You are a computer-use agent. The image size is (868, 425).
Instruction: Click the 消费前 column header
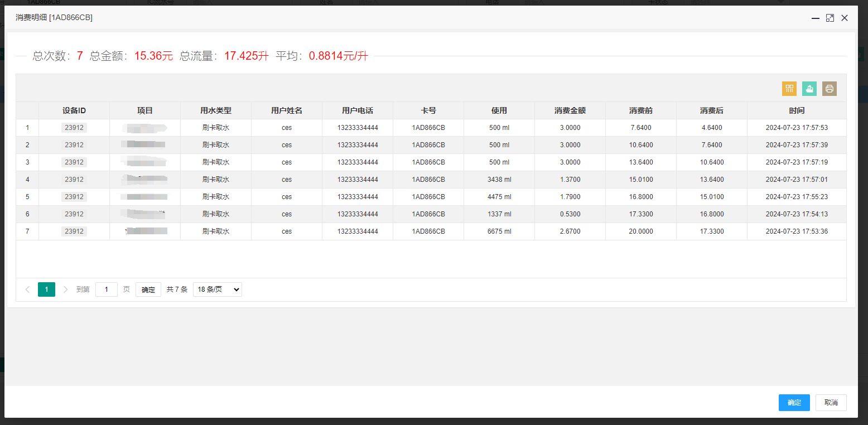641,110
